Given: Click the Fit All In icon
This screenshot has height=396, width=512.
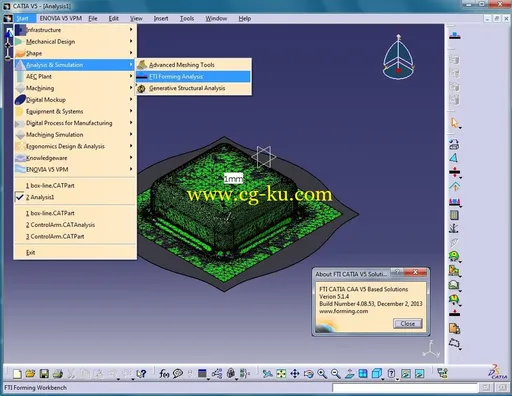Looking at the screenshot, I should coord(281,374).
